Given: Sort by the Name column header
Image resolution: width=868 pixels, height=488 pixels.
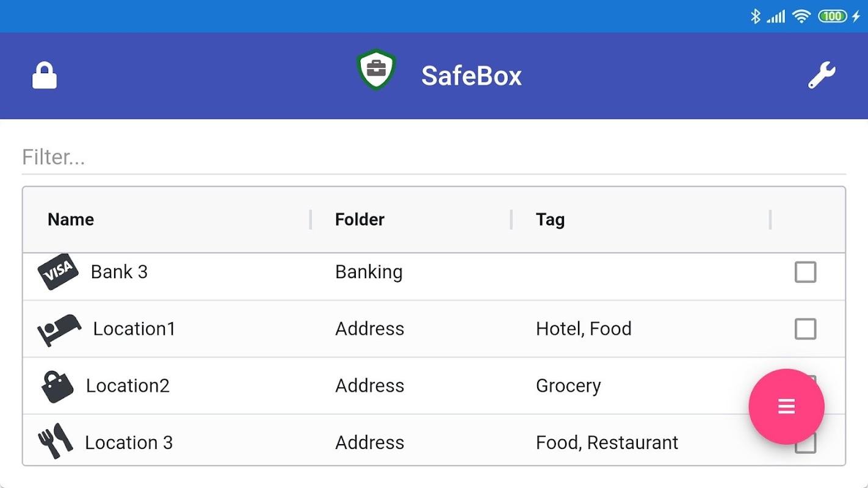Looking at the screenshot, I should (71, 220).
